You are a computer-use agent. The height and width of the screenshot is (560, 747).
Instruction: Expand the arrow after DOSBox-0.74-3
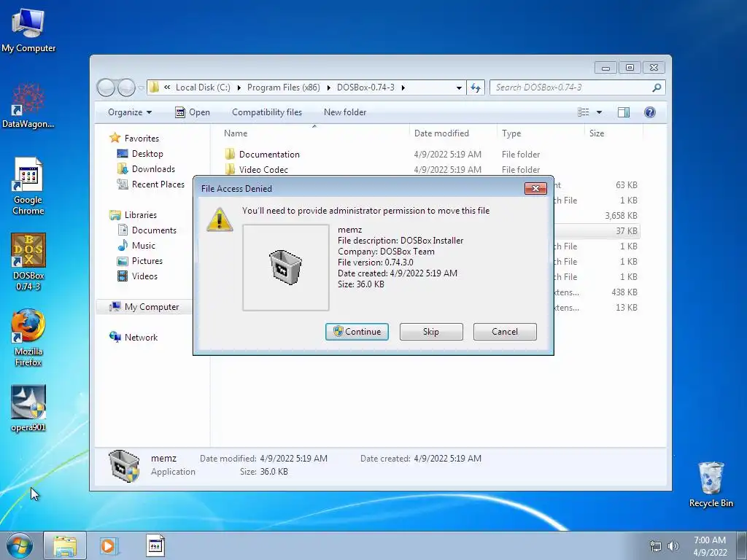point(403,87)
